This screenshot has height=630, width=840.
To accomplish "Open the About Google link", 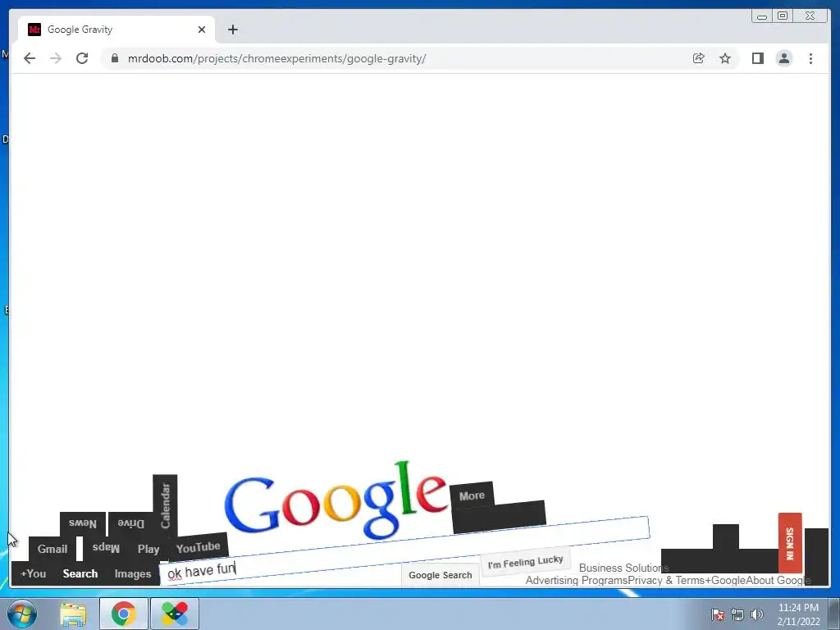I will 778,580.
